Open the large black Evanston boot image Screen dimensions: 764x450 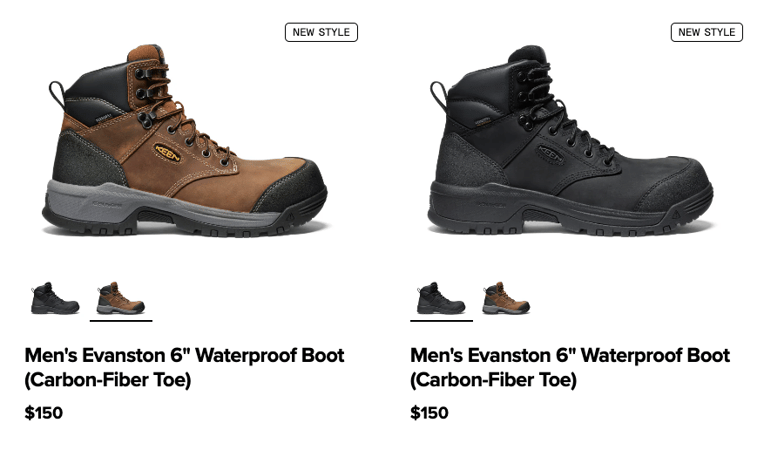pyautogui.click(x=570, y=140)
